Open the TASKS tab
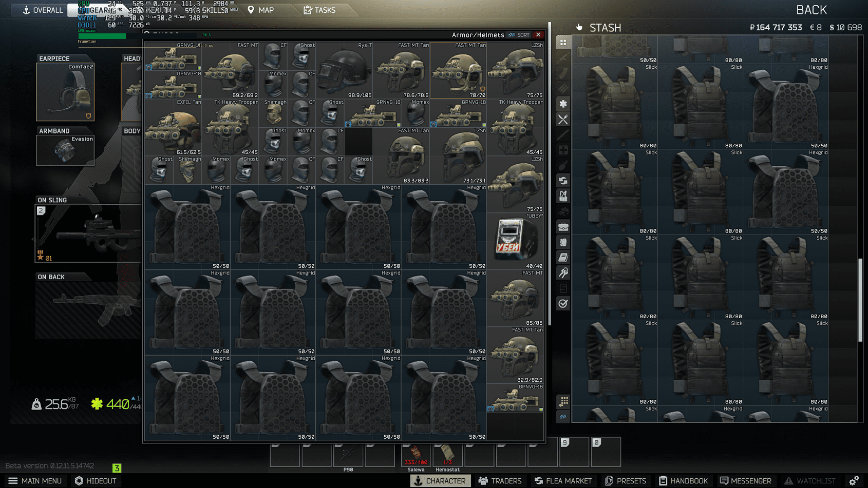The width and height of the screenshot is (868, 488). click(x=319, y=10)
